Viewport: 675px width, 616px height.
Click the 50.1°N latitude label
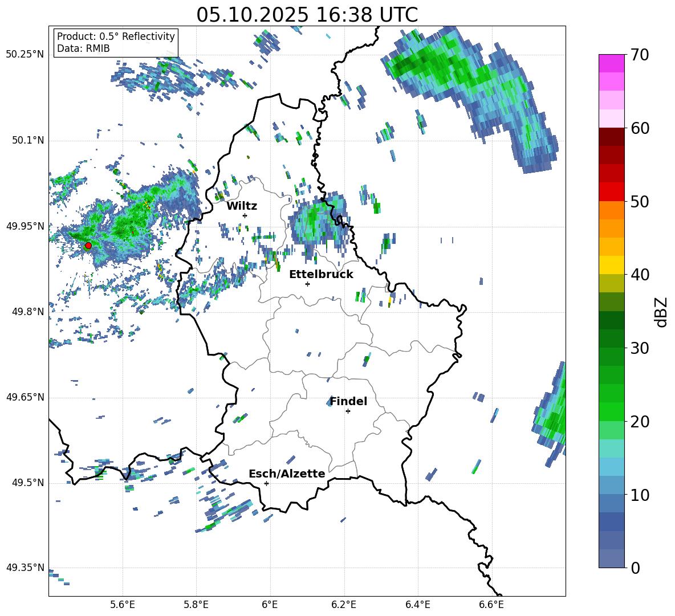click(x=27, y=140)
